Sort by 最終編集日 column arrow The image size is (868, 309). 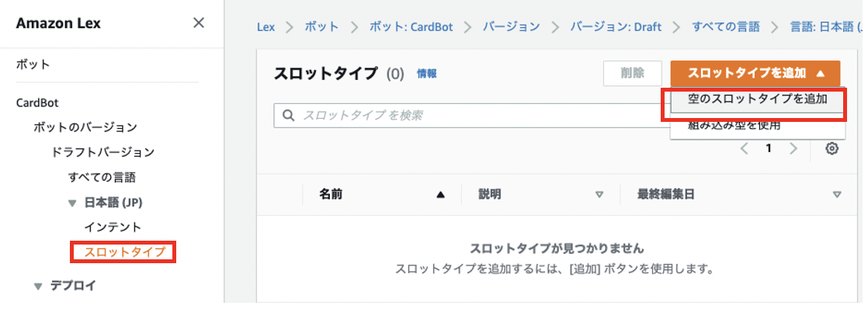coord(837,195)
